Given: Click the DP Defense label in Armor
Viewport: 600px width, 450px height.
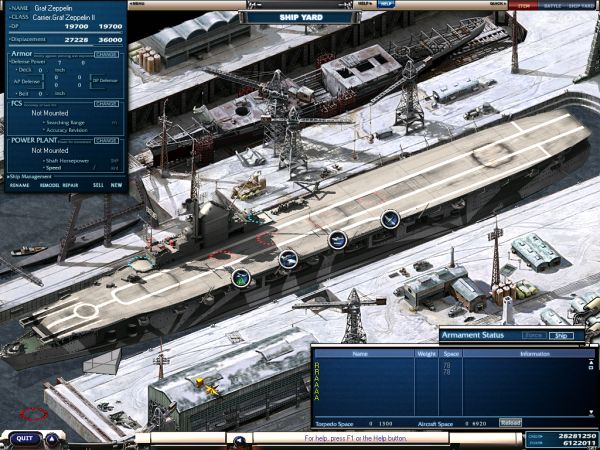Looking at the screenshot, I should (x=105, y=80).
